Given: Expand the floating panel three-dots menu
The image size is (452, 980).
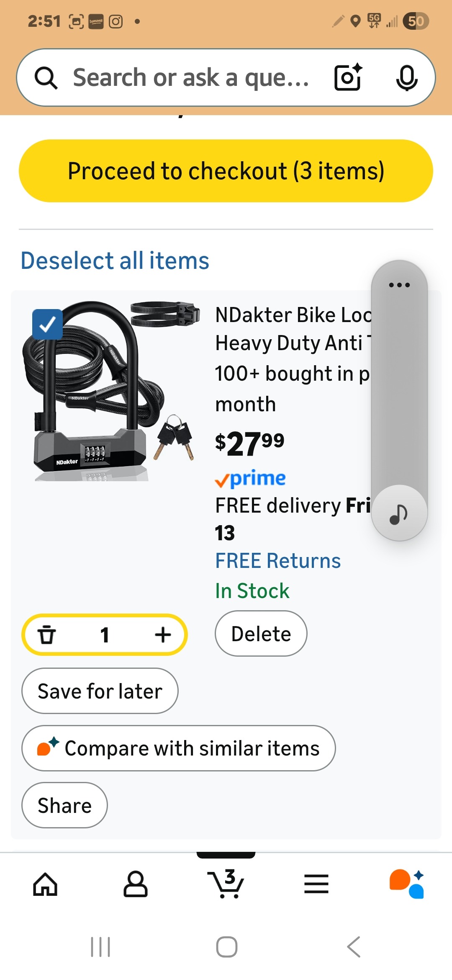Looking at the screenshot, I should tap(399, 285).
